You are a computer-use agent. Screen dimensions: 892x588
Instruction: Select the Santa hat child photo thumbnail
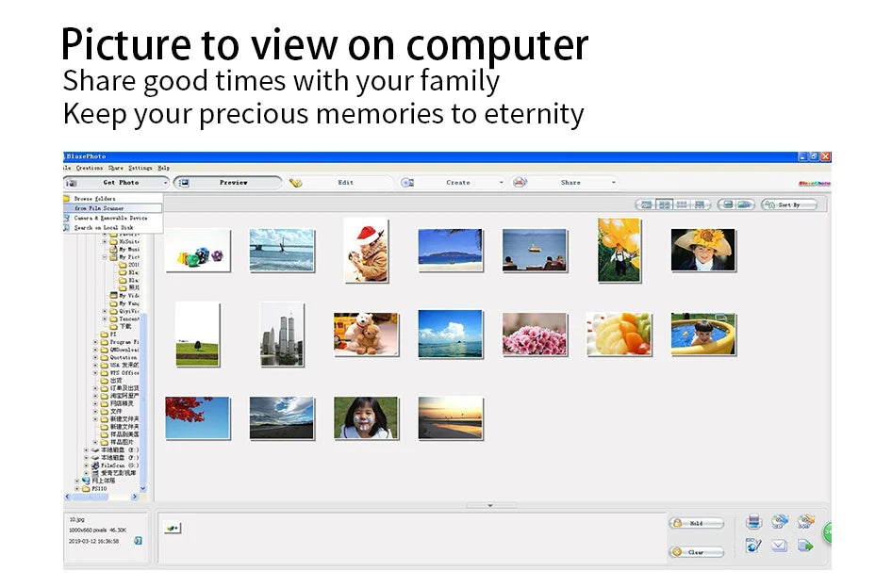coord(365,250)
